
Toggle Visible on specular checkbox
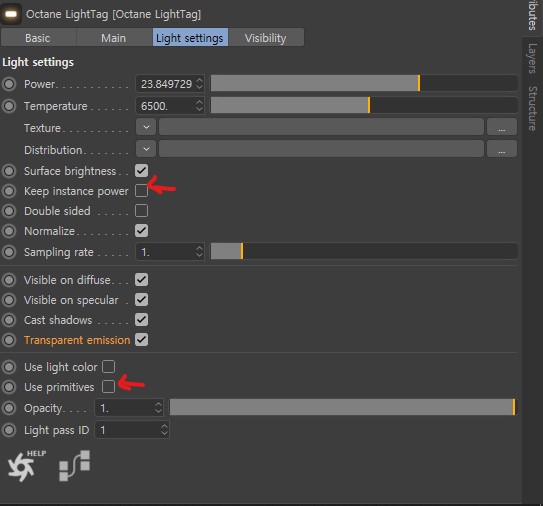[141, 300]
